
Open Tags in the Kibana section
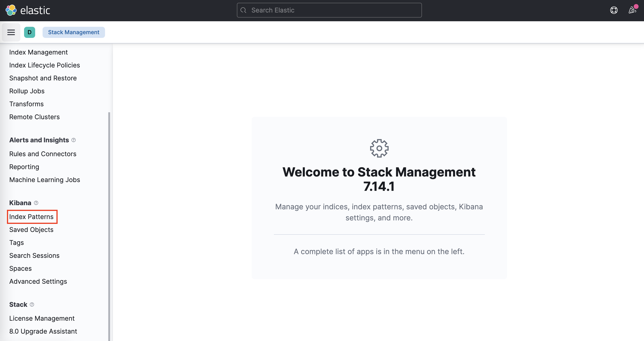tap(16, 243)
